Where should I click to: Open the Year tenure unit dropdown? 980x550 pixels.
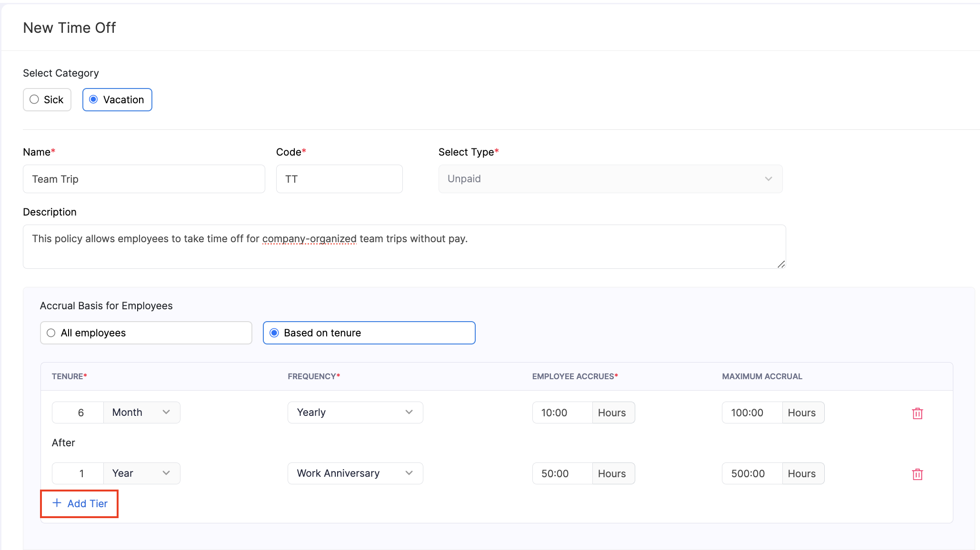(x=141, y=473)
